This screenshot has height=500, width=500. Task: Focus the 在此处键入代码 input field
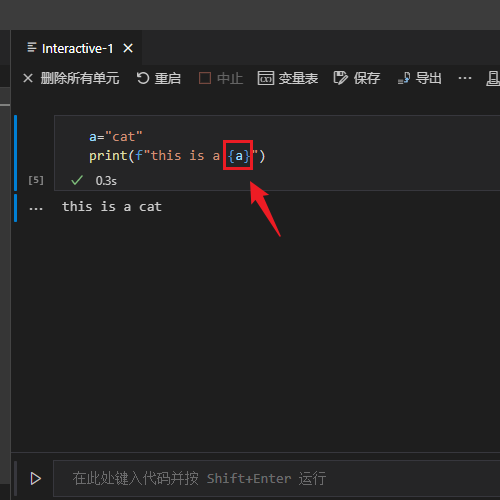(277, 479)
